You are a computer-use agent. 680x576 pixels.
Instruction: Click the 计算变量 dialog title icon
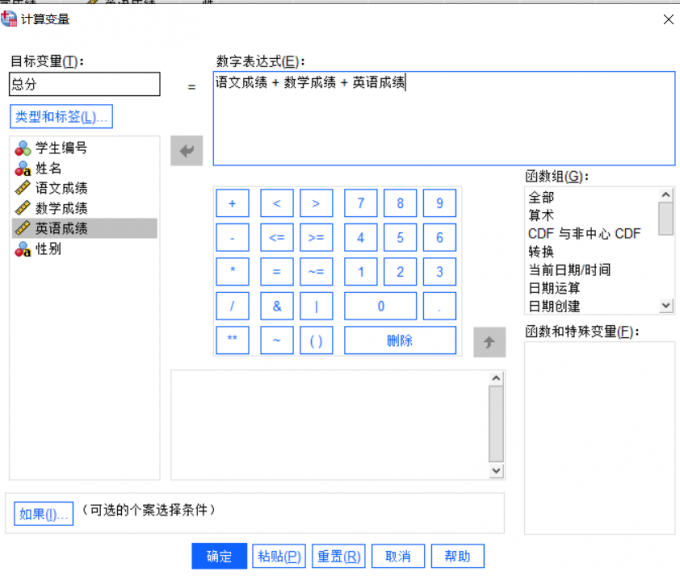click(x=9, y=19)
